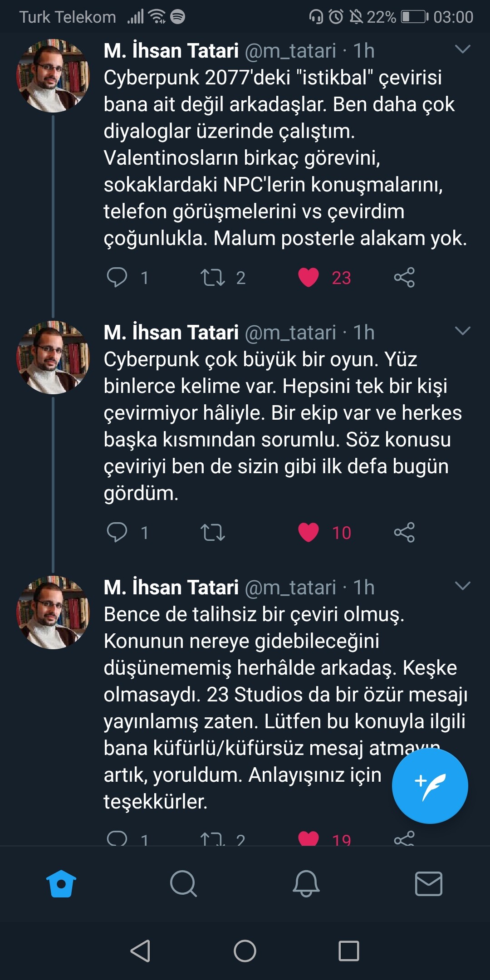The image size is (490, 980).
Task: Open the Notifications bell tab
Action: pyautogui.click(x=306, y=883)
